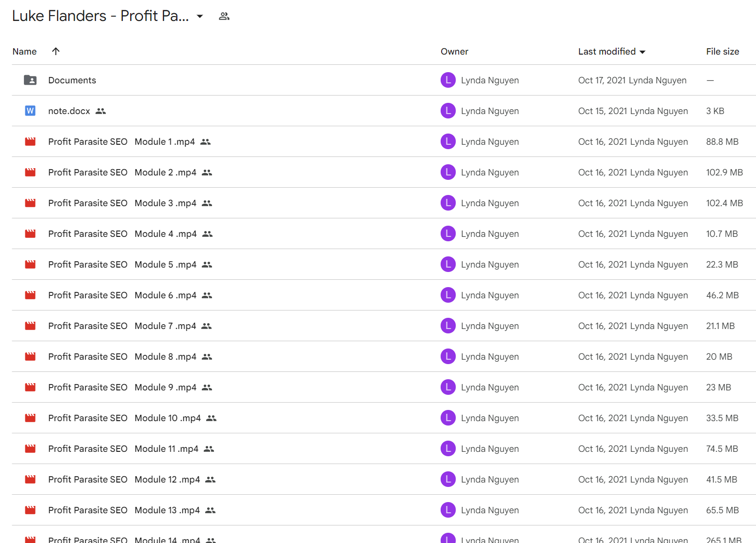The height and width of the screenshot is (543, 756).
Task: Click the Oct 15, 2021 modified date
Action: (633, 111)
